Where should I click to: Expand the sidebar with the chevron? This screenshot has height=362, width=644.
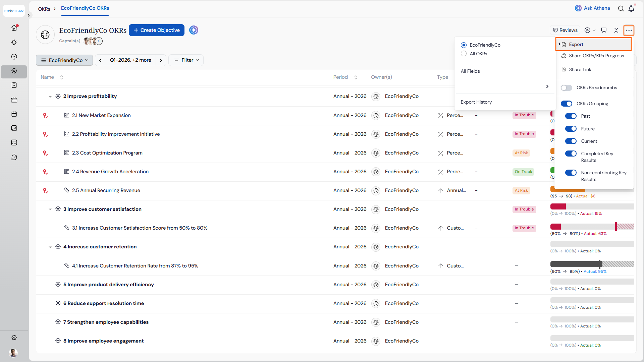(29, 15)
